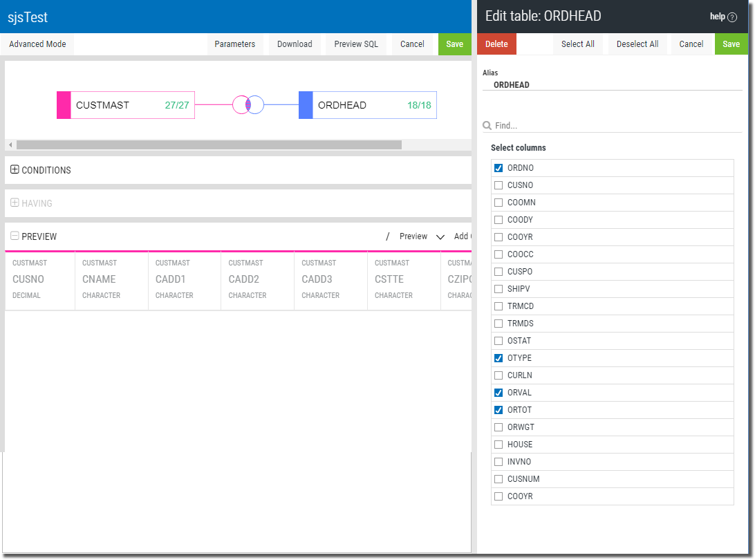Expand the CONDITIONS section with plus icon
The width and height of the screenshot is (755, 560).
point(15,169)
